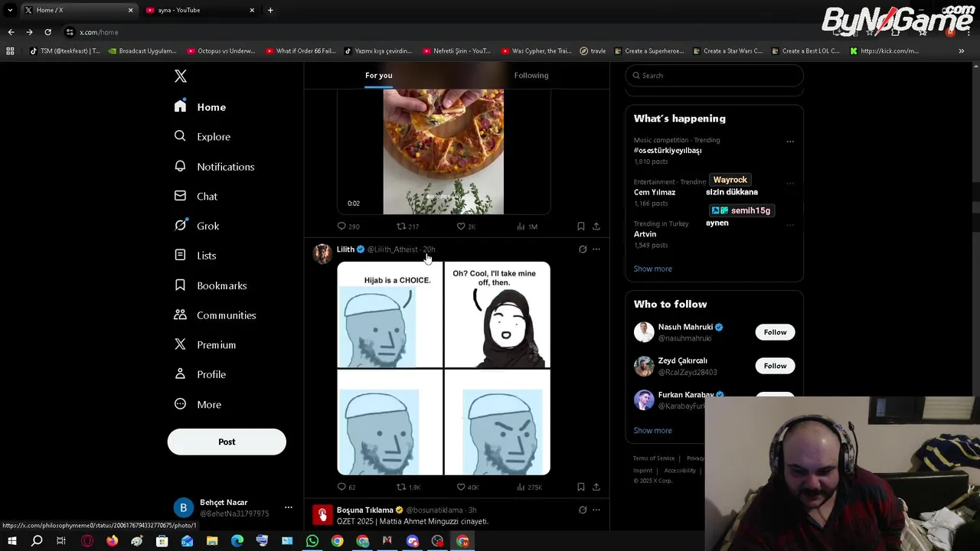Open the Windows Start menu
The image size is (980, 551).
[11, 541]
